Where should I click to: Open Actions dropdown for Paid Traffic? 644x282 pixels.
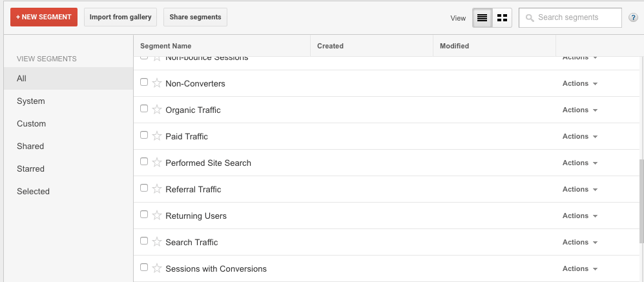click(580, 136)
